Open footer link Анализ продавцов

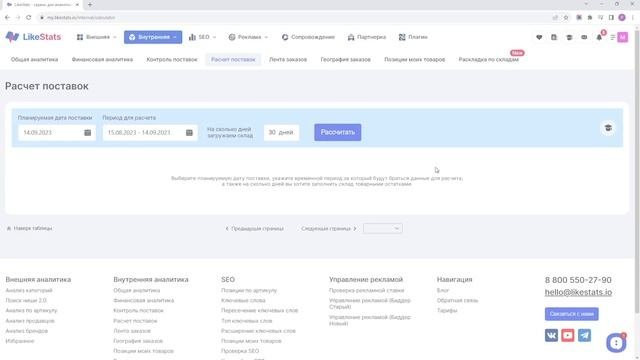pos(30,321)
